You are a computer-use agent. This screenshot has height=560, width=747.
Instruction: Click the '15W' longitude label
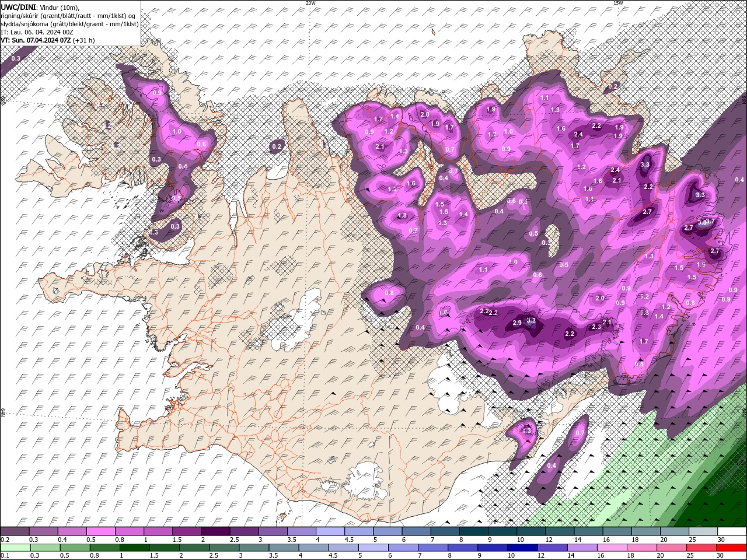click(618, 3)
